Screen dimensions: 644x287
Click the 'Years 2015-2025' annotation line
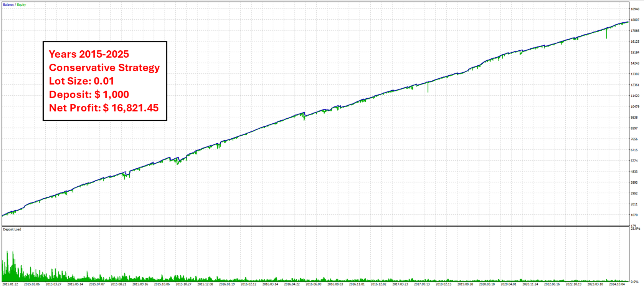[x=89, y=54]
